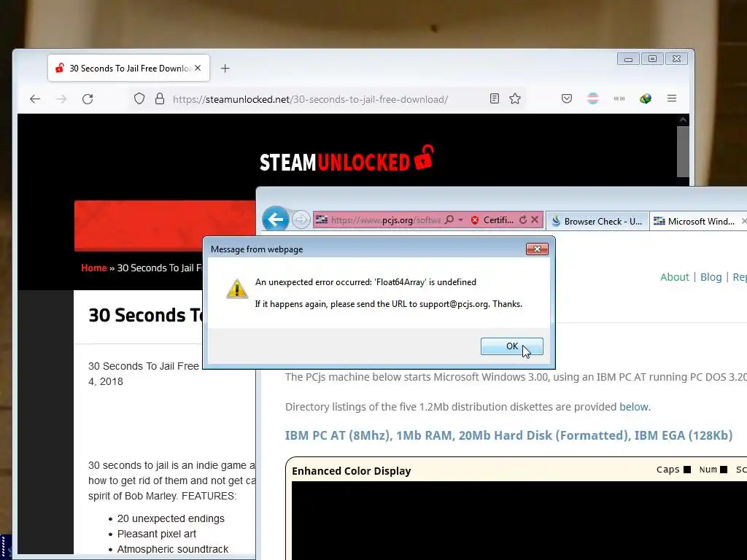Click the globe download manager extension icon
The width and height of the screenshot is (747, 560).
pos(646,98)
